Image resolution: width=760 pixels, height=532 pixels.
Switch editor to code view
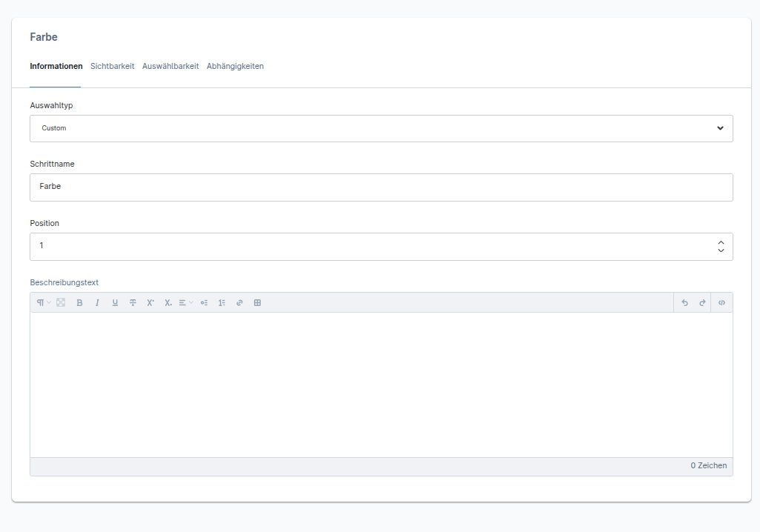(x=721, y=302)
